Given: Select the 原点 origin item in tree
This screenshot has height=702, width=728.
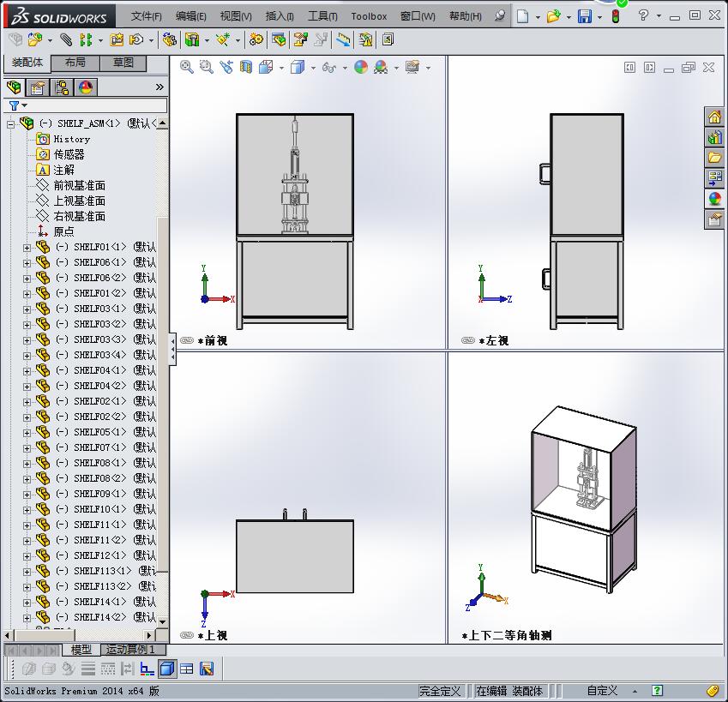Looking at the screenshot, I should (x=63, y=231).
